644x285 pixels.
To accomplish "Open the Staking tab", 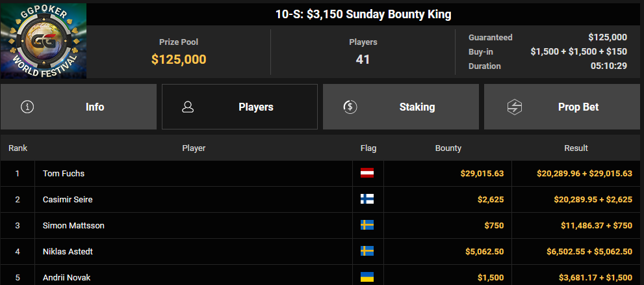I will coord(401,107).
